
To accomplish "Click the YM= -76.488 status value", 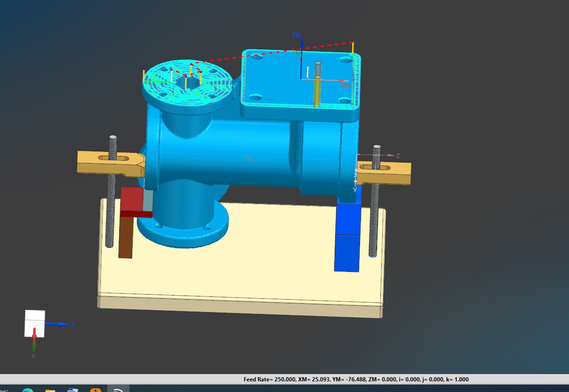I will [x=349, y=380].
